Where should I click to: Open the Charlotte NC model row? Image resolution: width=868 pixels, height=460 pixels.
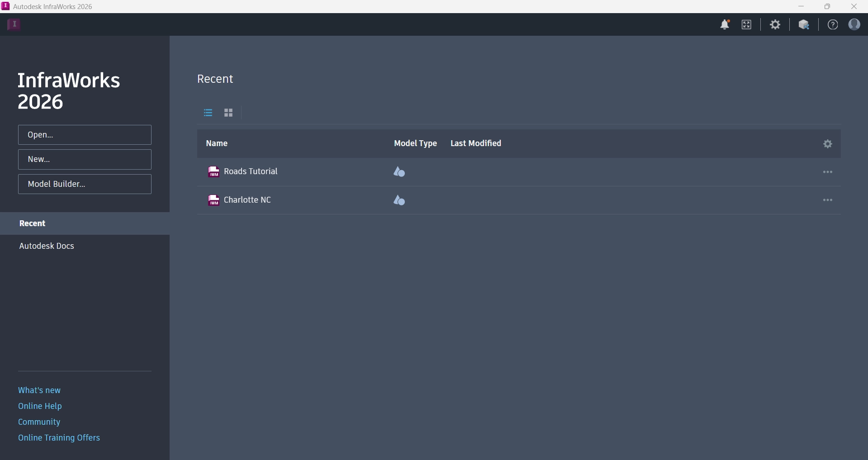pyautogui.click(x=247, y=200)
